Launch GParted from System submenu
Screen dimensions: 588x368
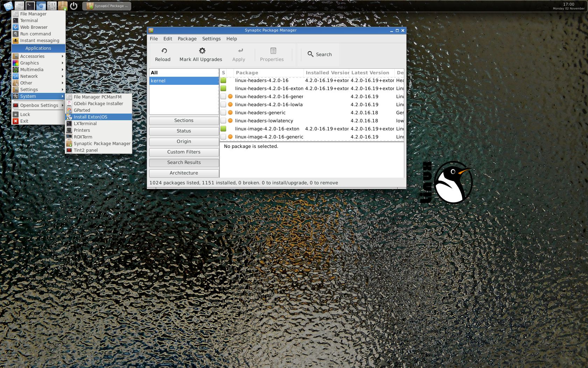click(99, 110)
